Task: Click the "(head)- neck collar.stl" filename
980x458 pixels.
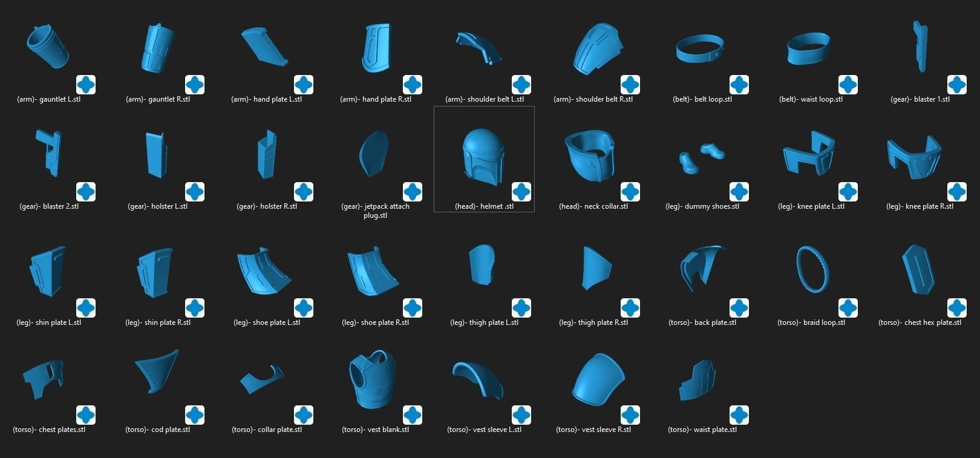Action: pyautogui.click(x=593, y=206)
